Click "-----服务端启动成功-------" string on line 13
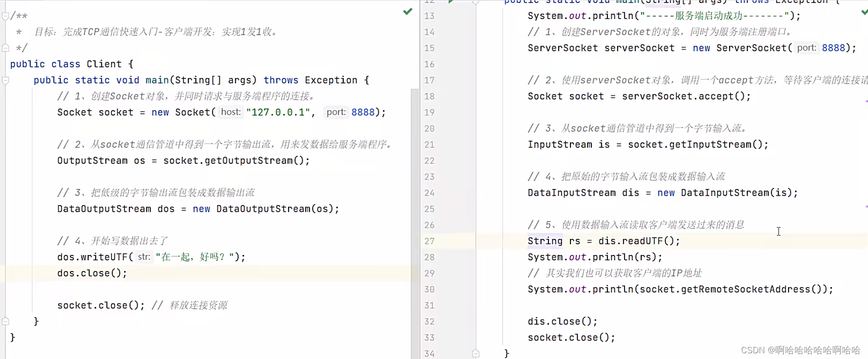The image size is (868, 359). [x=714, y=16]
